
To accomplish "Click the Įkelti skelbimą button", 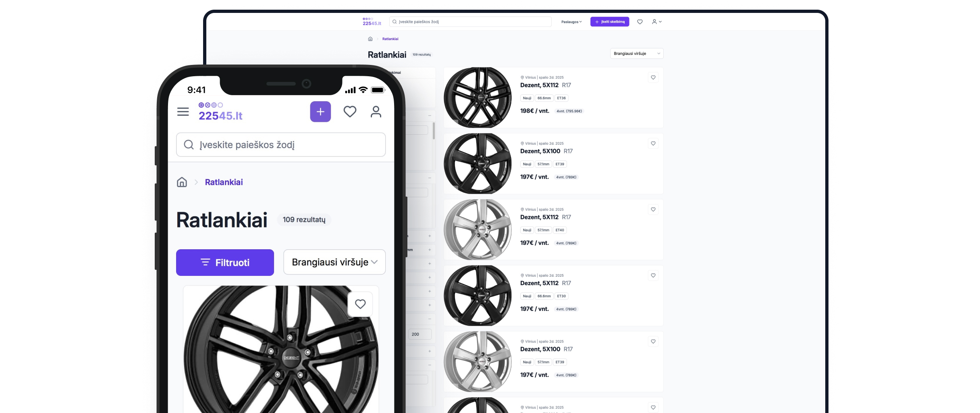I will [x=609, y=22].
